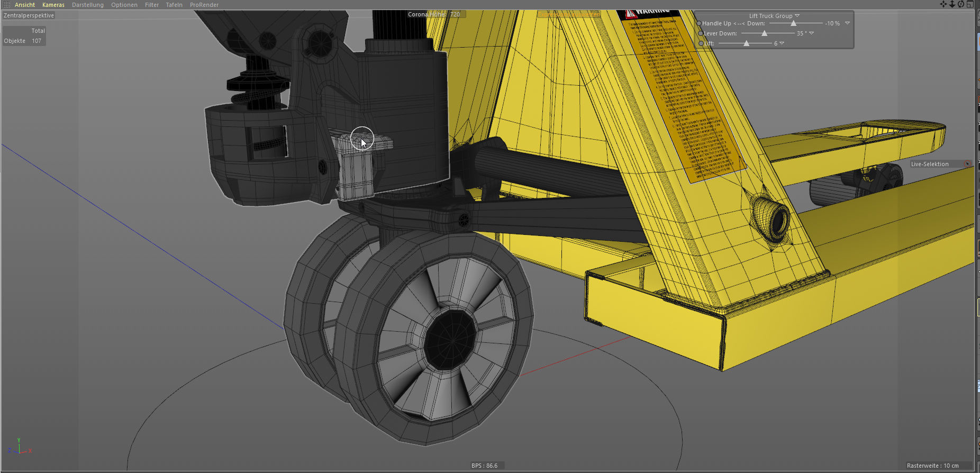Click the Live-Selektion tool icon

(x=968, y=164)
